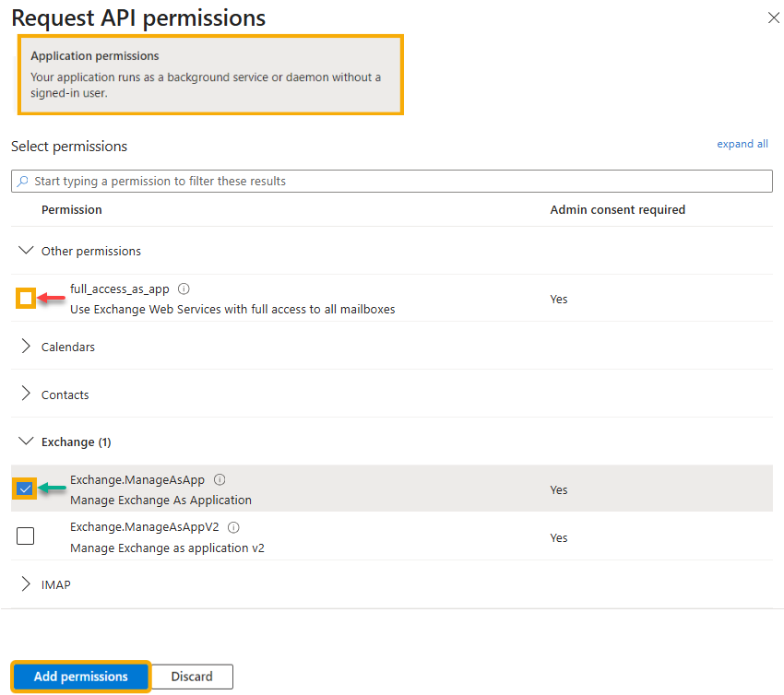Click the Discard button
Image resolution: width=784 pixels, height=695 pixels.
192,677
